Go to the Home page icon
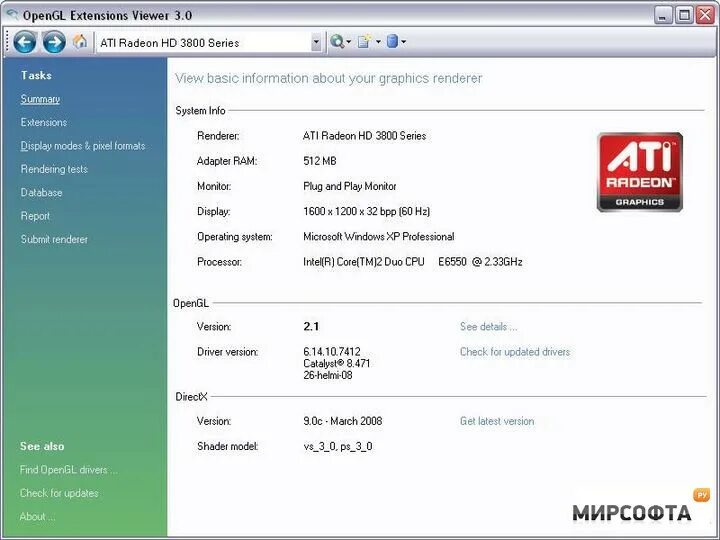Image resolution: width=720 pixels, height=540 pixels. tap(80, 41)
